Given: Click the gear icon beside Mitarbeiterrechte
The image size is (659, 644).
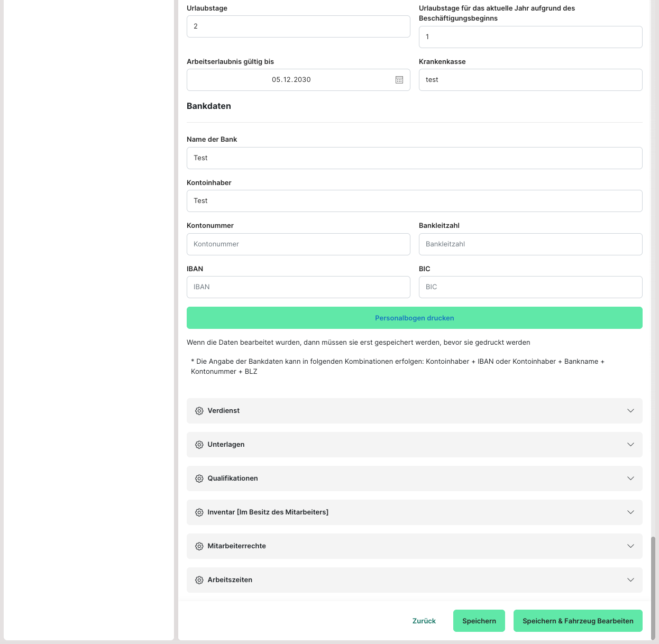Looking at the screenshot, I should pyautogui.click(x=199, y=546).
